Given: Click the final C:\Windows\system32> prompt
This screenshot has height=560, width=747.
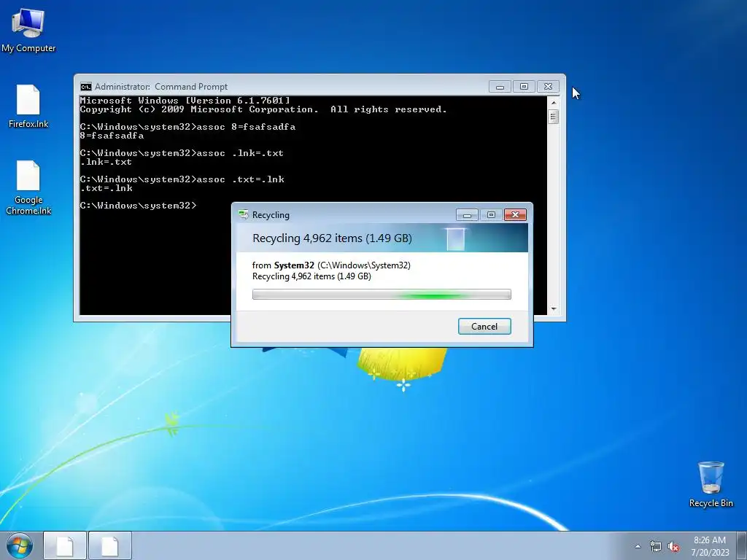Looking at the screenshot, I should (138, 205).
